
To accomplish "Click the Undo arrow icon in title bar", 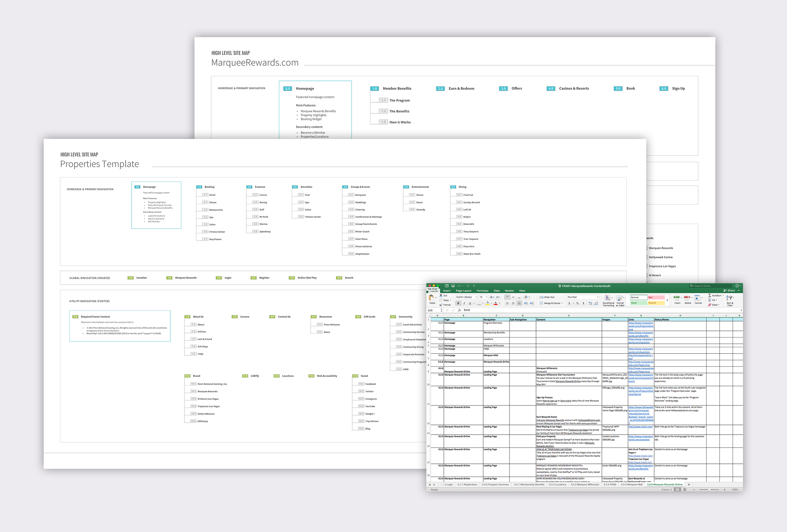I will [459, 286].
